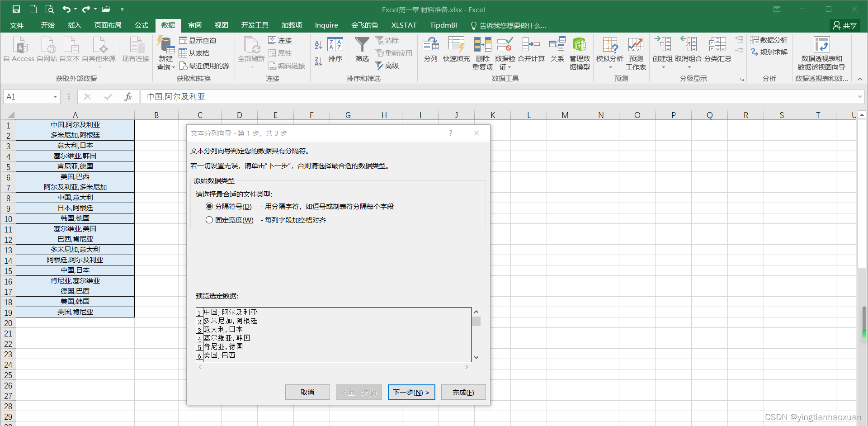The image size is (868, 426).
Task: Expand the 自其他来源 dropdown
Action: (99, 67)
